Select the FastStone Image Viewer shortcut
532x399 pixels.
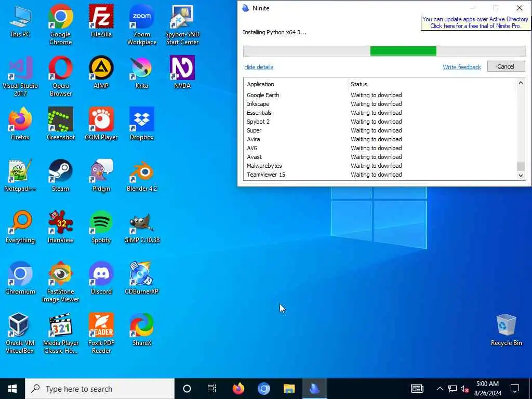(x=60, y=282)
